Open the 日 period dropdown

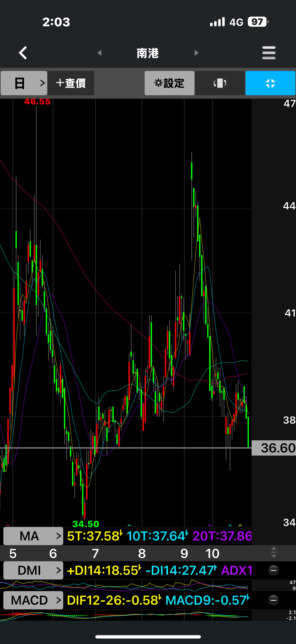point(24,83)
